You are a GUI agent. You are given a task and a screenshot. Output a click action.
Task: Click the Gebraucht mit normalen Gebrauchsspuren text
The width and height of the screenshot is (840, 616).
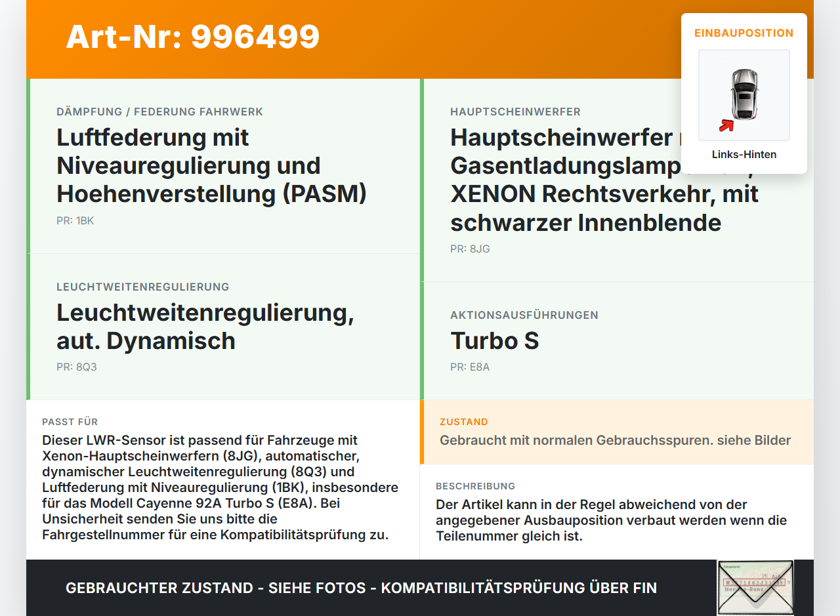point(616,440)
